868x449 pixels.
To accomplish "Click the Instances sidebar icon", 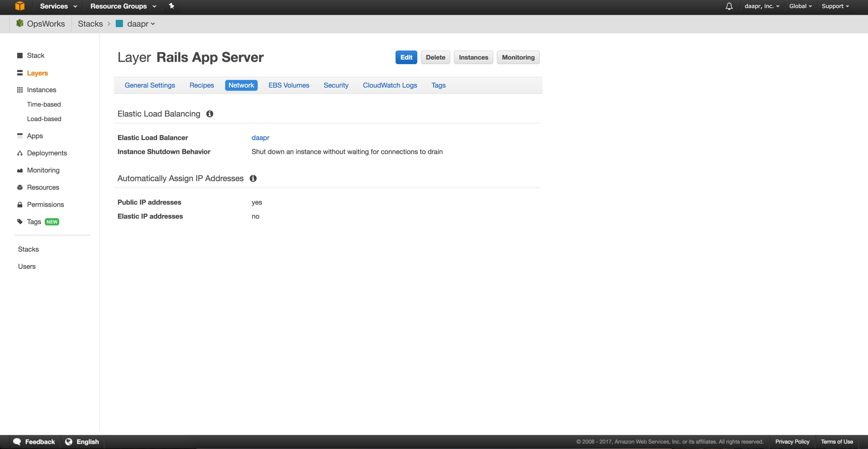I will tap(19, 90).
